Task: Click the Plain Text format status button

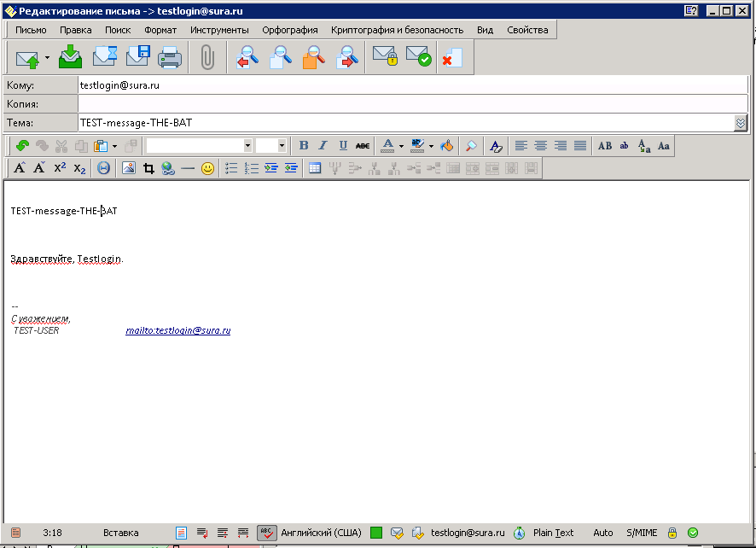Action: coord(553,533)
